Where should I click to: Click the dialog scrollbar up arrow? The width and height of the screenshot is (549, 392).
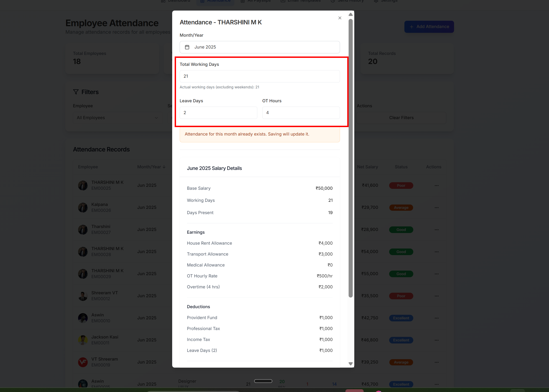click(350, 15)
